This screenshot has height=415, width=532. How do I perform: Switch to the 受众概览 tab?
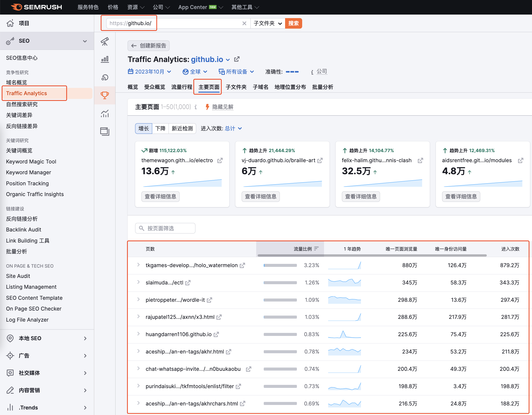[x=154, y=87]
